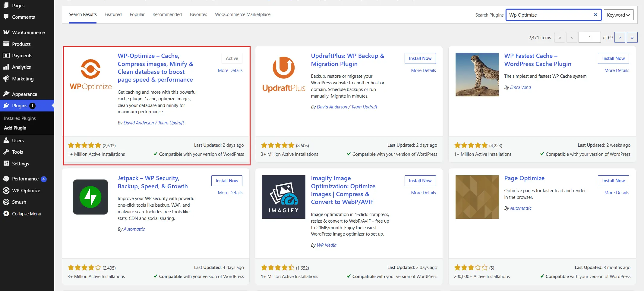This screenshot has width=644, height=291.
Task: Open Add Plugin submenu item
Action: point(15,128)
